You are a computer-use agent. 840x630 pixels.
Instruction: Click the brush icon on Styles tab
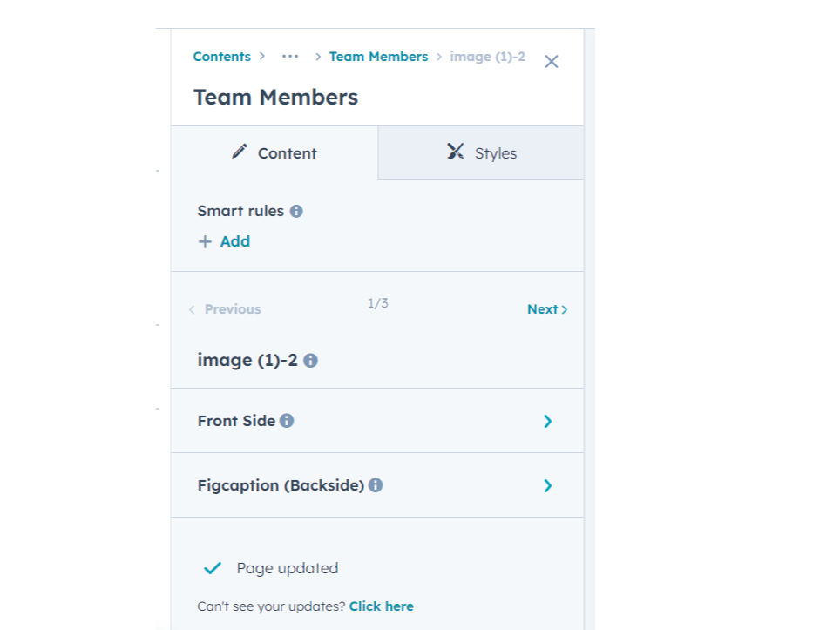pos(455,152)
